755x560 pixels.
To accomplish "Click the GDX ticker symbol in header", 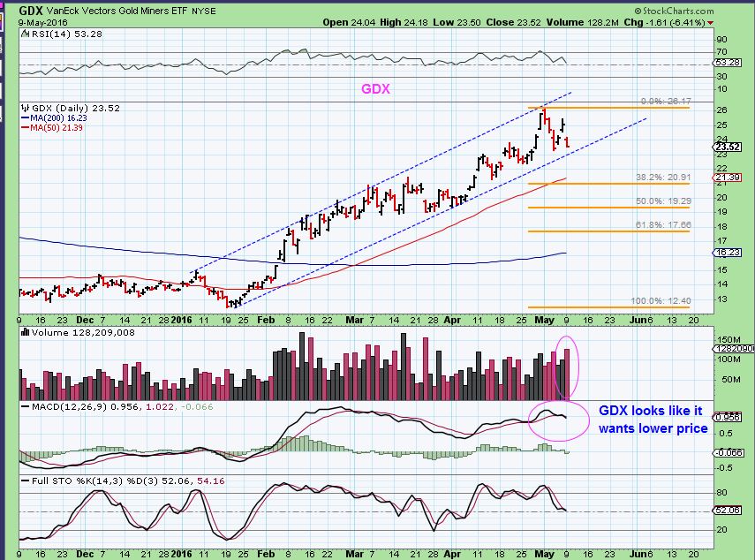I will [31, 11].
